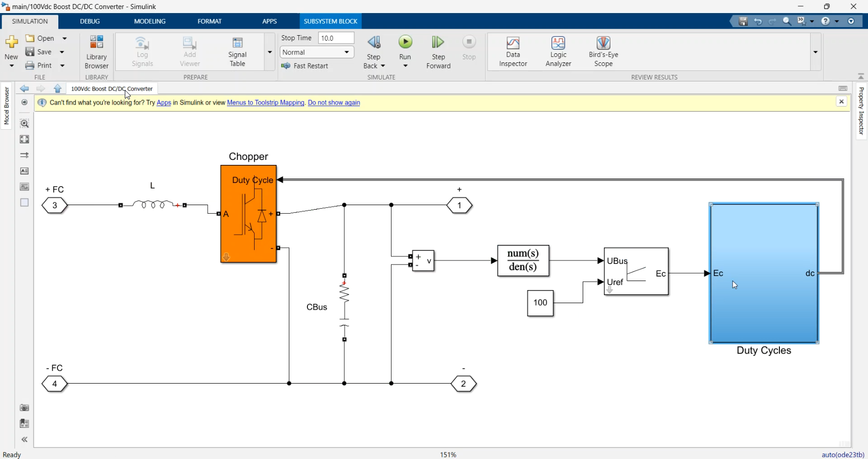Click the Print button

[39, 65]
